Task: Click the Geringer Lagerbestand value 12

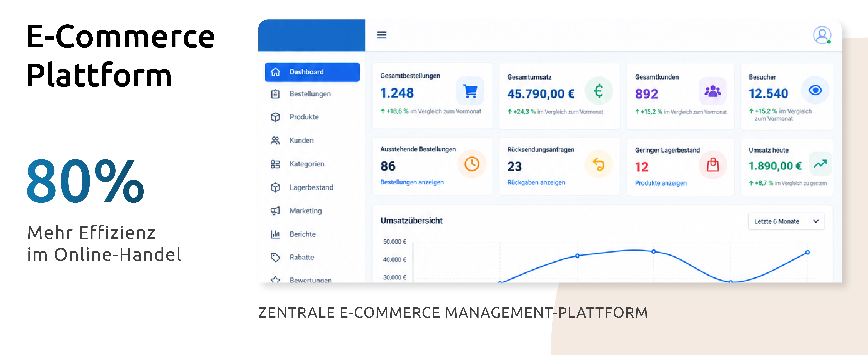Action: pyautogui.click(x=642, y=167)
